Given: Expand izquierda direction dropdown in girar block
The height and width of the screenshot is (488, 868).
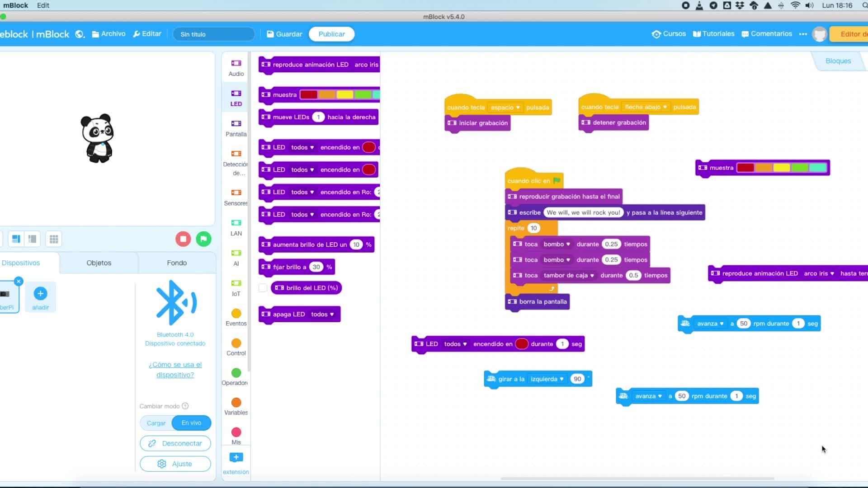Looking at the screenshot, I should [547, 379].
